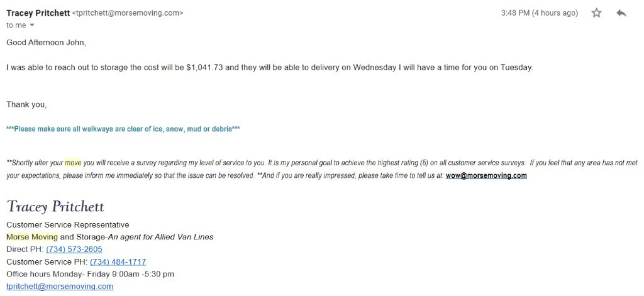Expand recipient details arrow beside "to me"

click(32, 25)
